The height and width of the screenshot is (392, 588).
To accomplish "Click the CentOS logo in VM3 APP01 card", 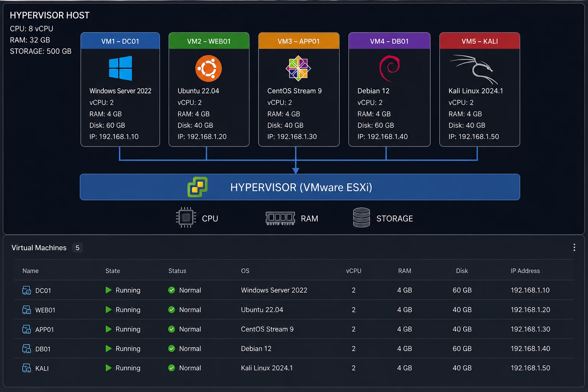I will [298, 69].
